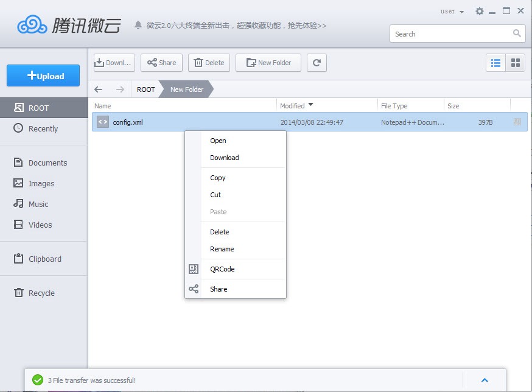Choose Rename from the context menu
532x392 pixels.
(236, 249)
